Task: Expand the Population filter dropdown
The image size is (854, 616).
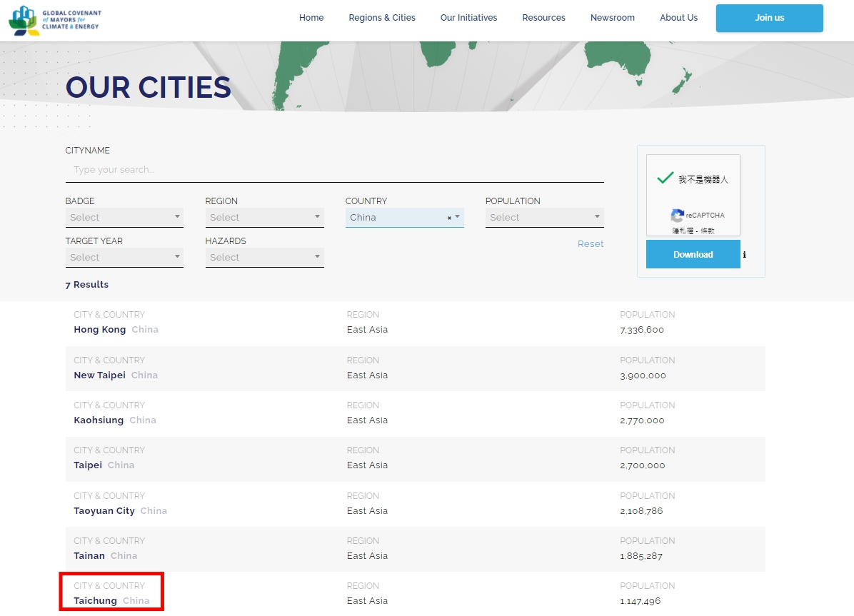Action: [x=544, y=217]
